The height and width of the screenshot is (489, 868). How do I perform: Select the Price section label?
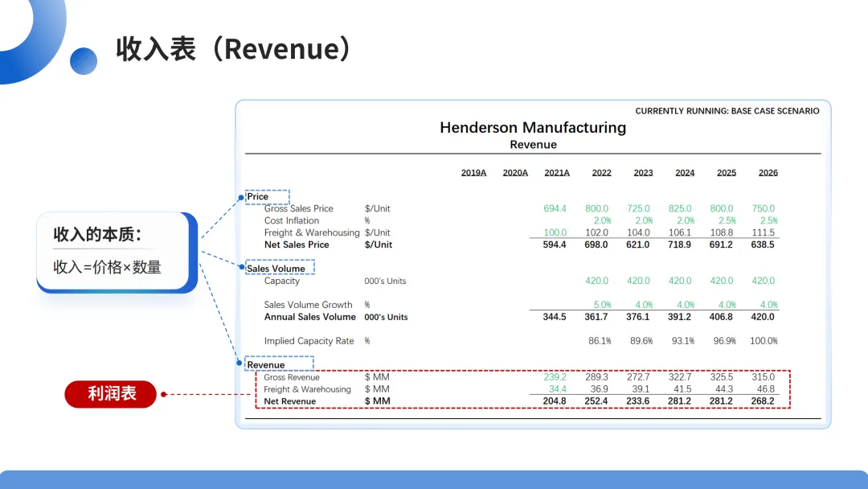pyautogui.click(x=257, y=196)
